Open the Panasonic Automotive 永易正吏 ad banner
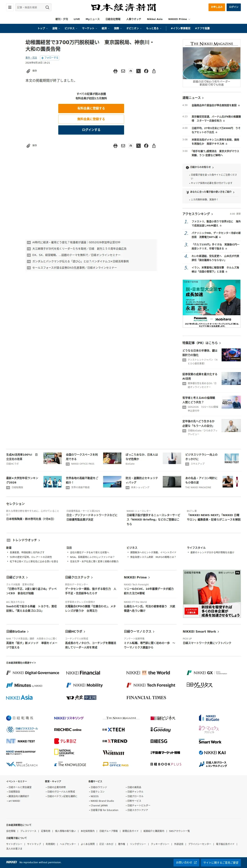This screenshot has width=247, height=868. [x=212, y=304]
